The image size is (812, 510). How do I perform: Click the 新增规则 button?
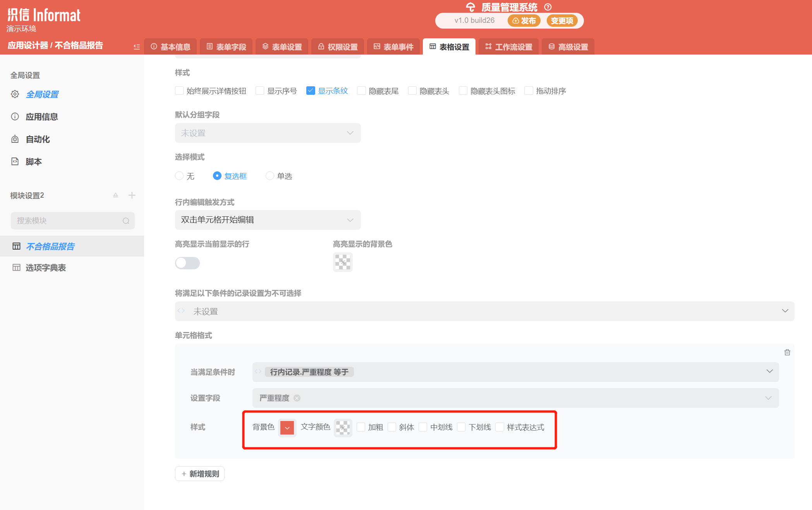(x=200, y=474)
